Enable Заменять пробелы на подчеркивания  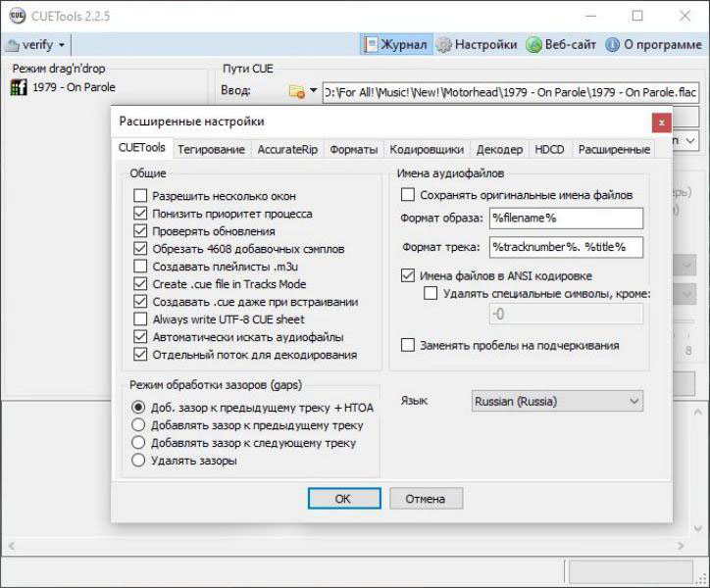[x=408, y=345]
